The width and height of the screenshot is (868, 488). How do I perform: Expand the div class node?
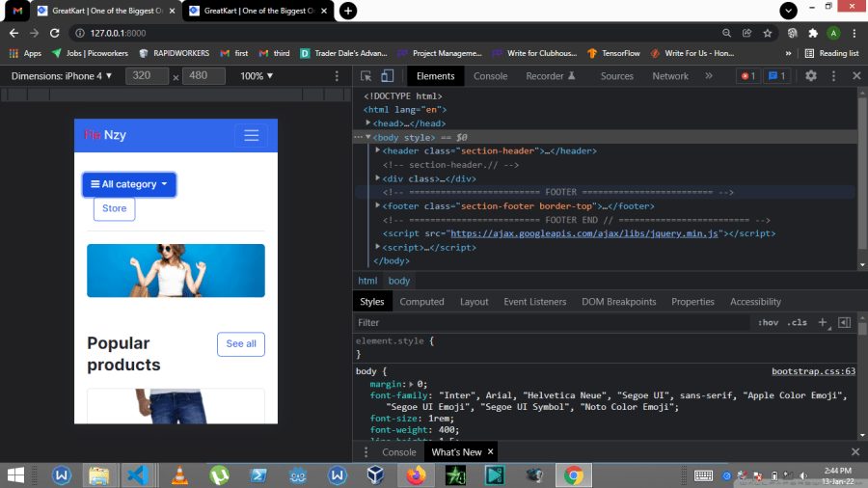(377, 178)
